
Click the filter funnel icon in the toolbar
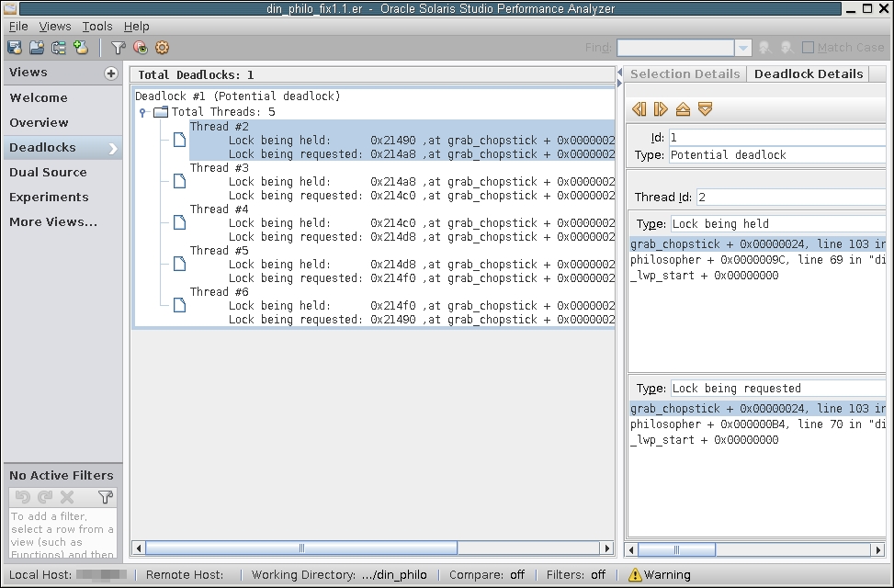pos(118,48)
